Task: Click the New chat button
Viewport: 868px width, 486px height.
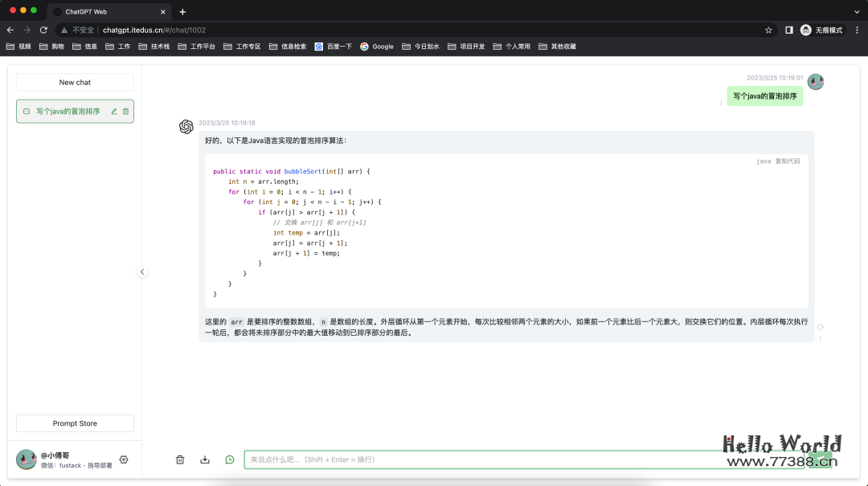Action: point(74,82)
